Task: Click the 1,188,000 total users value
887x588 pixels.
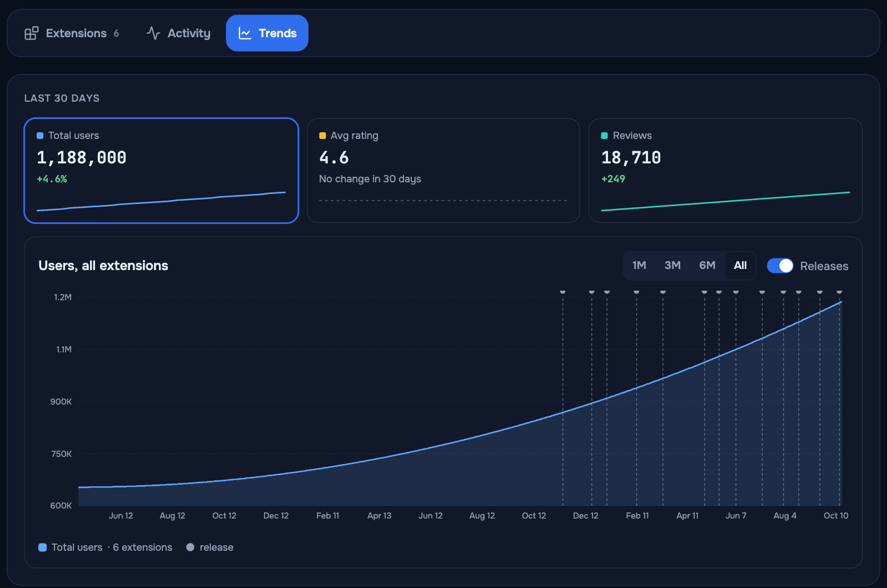Action: 82,158
